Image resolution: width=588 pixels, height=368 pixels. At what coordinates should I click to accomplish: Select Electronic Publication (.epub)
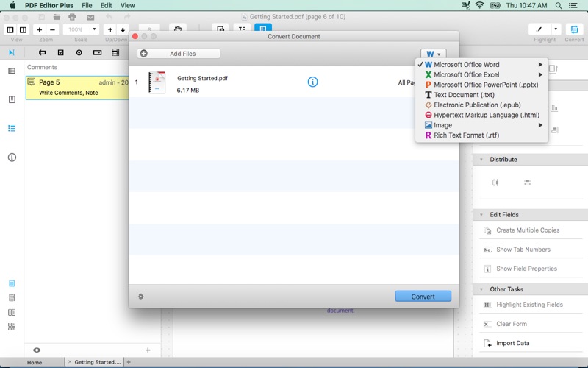[x=481, y=105]
